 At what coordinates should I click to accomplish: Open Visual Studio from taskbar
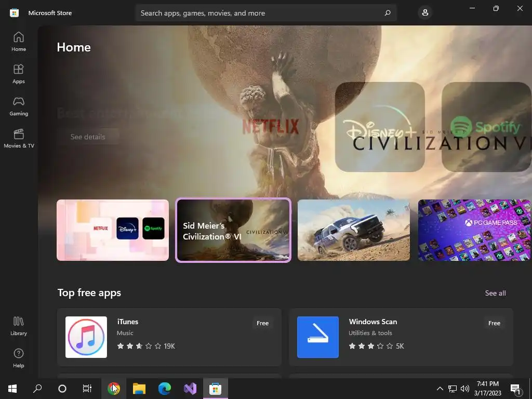tap(190, 389)
